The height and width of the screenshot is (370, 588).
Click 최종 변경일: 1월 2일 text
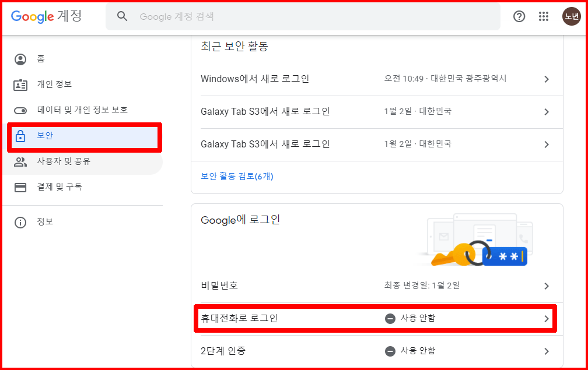tap(422, 286)
